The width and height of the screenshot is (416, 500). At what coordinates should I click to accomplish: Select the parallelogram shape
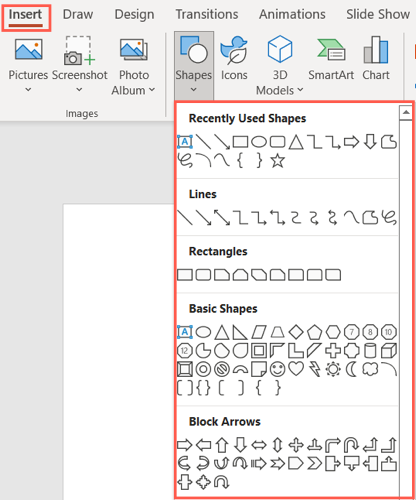259,332
